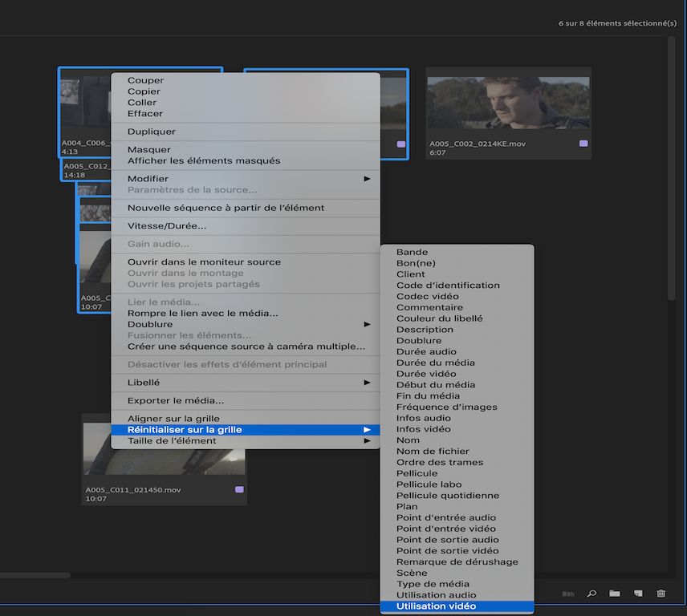Select Point d'entrée audio
687x616 pixels.
(x=457, y=518)
